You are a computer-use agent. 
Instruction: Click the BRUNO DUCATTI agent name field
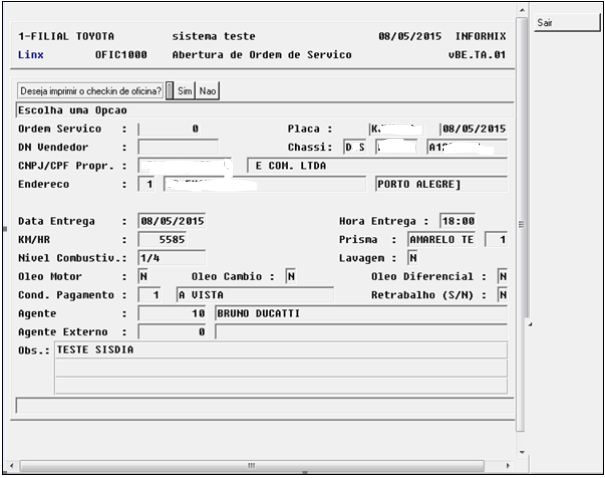[361, 313]
